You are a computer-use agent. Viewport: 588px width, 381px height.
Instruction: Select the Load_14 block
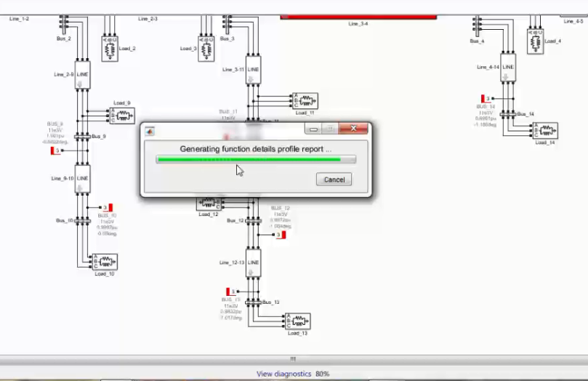pos(544,131)
